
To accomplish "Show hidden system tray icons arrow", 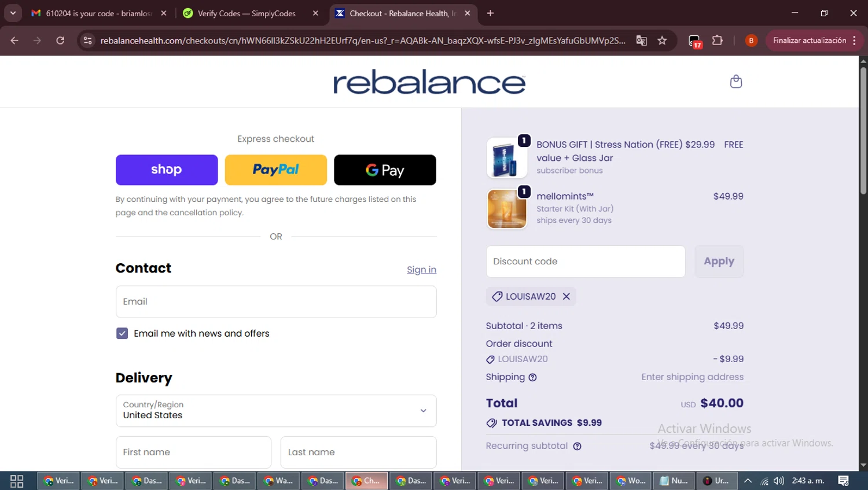I will [748, 481].
